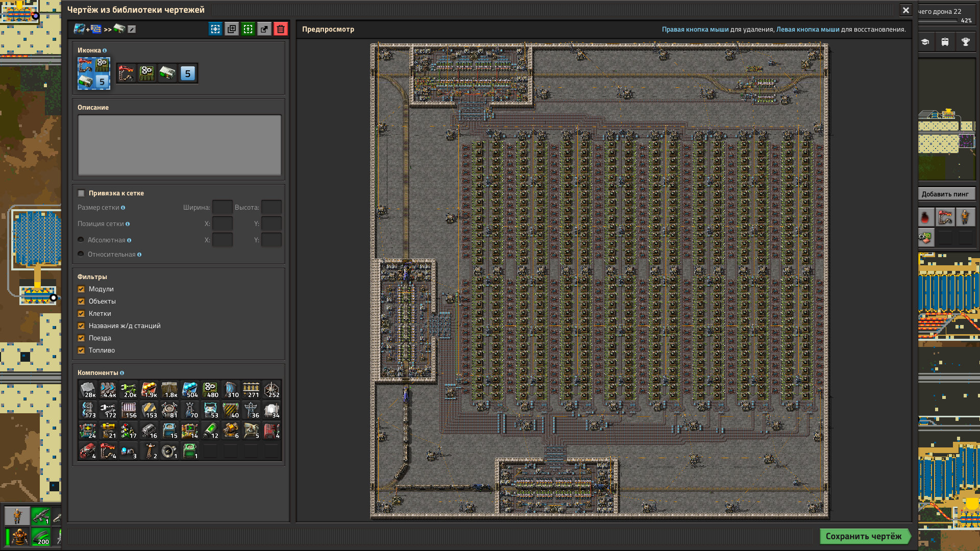Viewport: 980px width, 551px height.
Task: Click the Позиция сетки X field
Action: point(223,224)
